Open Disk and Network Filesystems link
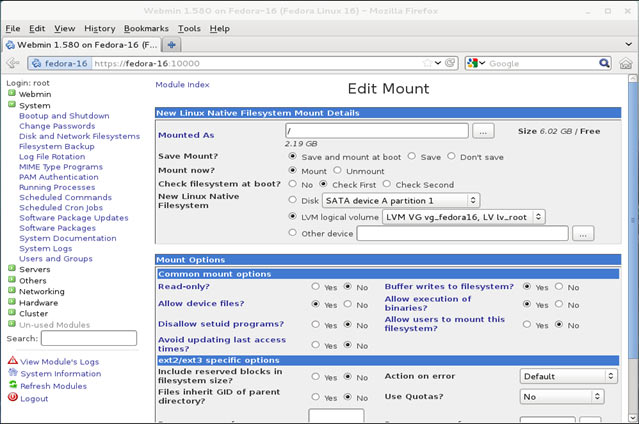Viewport: 639px width, 424px height. pos(79,136)
